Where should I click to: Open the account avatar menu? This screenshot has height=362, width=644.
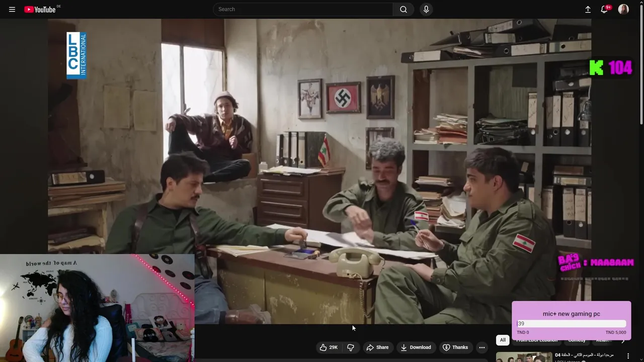pyautogui.click(x=623, y=9)
